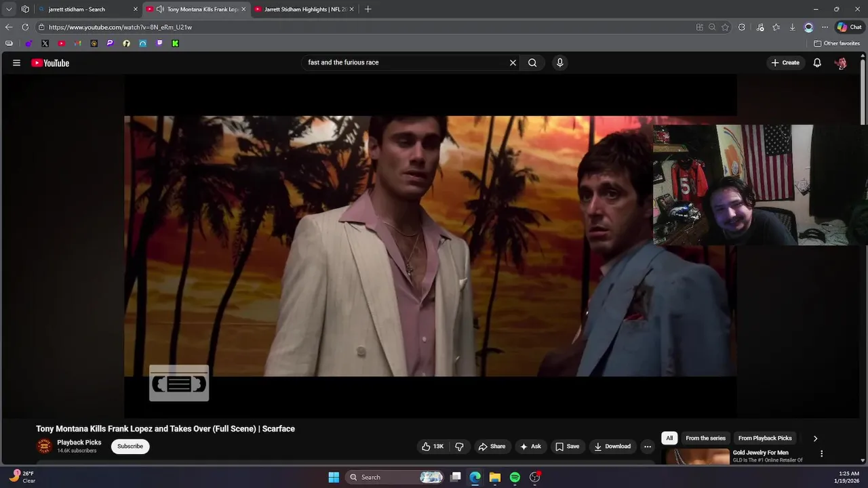Open the YouTube bookmark in the favorites bar

[61, 43]
